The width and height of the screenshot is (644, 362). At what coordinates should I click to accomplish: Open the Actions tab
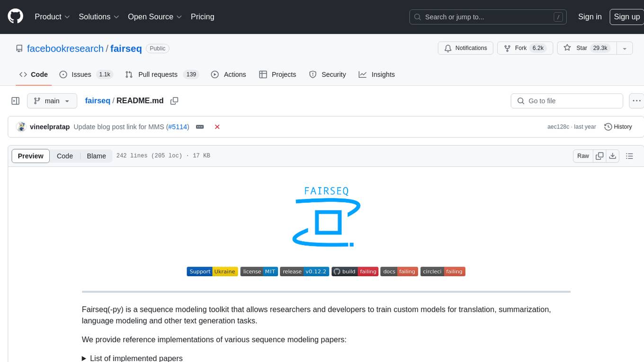point(228,74)
